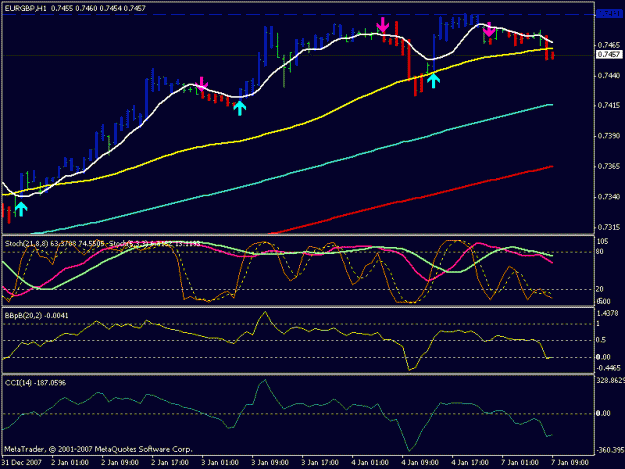This screenshot has width=625, height=469.
Task: Click the CCI(14) -187.0596 indicator label
Action: pos(35,383)
